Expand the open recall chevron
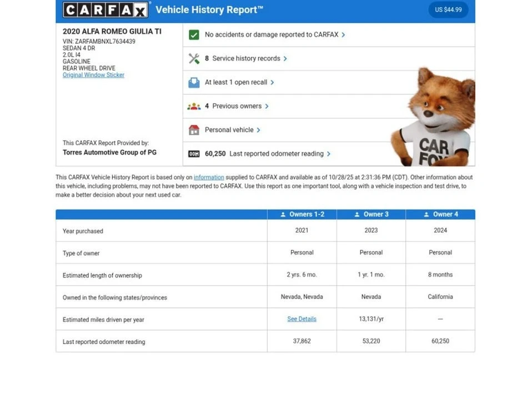The width and height of the screenshot is (532, 399). 272,82
